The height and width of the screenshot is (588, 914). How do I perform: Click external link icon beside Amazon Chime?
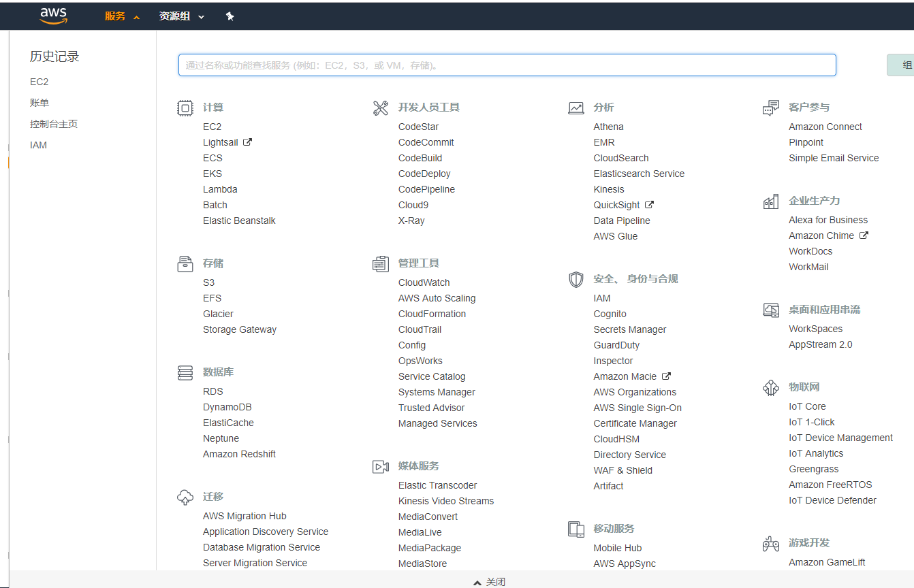click(x=864, y=235)
